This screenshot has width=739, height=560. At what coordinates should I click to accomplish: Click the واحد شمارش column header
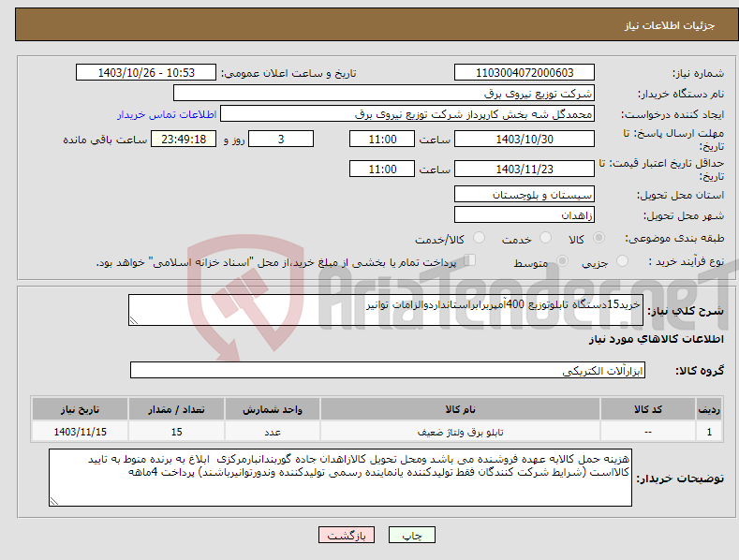coord(273,409)
